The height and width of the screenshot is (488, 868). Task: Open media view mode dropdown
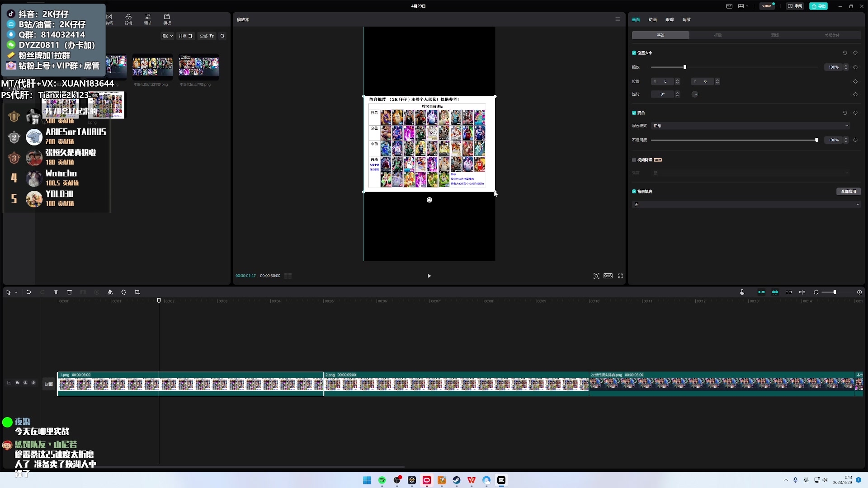click(167, 36)
